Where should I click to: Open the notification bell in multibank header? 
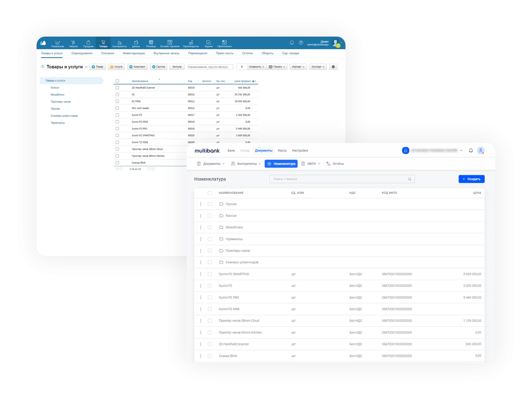click(x=471, y=151)
